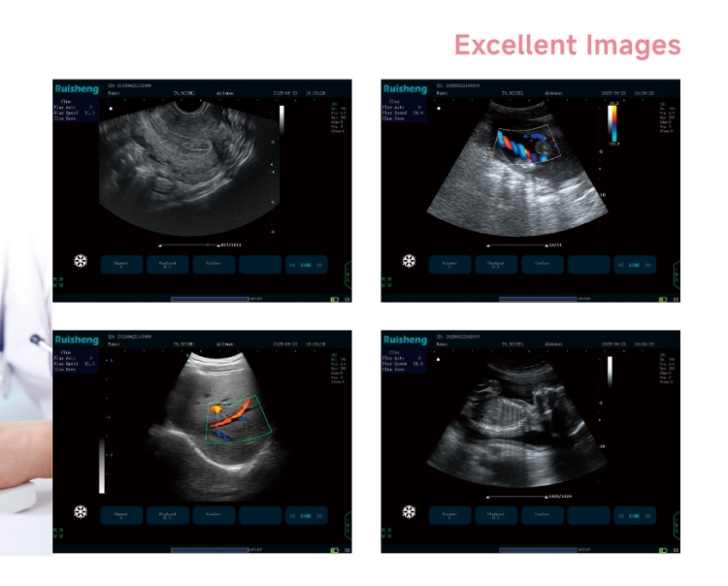Viewport: 728px width, 586px height.
Task: Click the PlayAuto button under the fetal scan
Action: [x=449, y=515]
